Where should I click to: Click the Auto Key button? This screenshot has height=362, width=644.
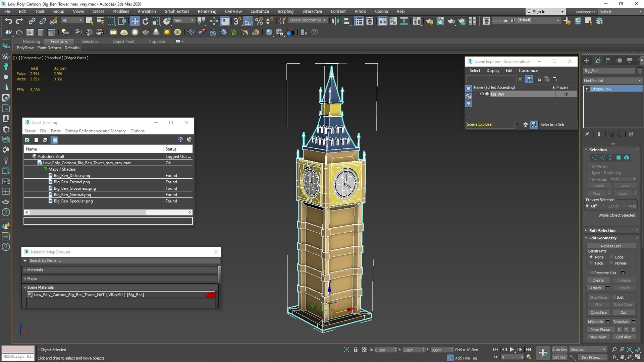point(559,350)
